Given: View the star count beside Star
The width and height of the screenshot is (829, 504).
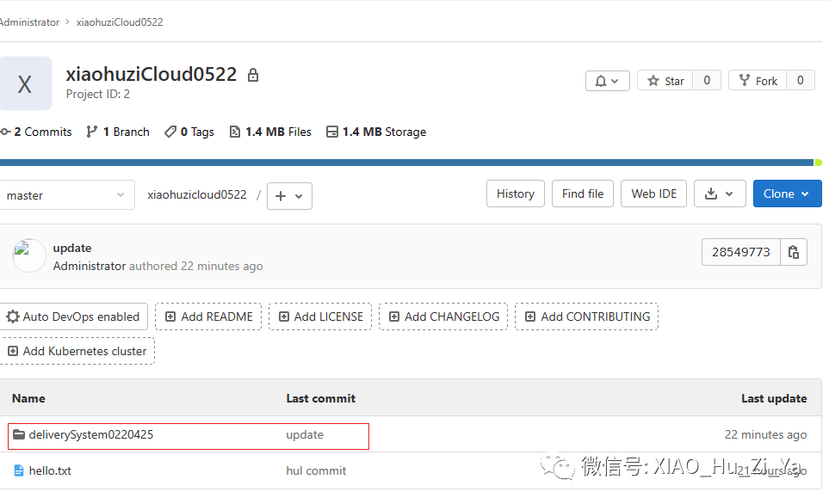Looking at the screenshot, I should point(707,81).
